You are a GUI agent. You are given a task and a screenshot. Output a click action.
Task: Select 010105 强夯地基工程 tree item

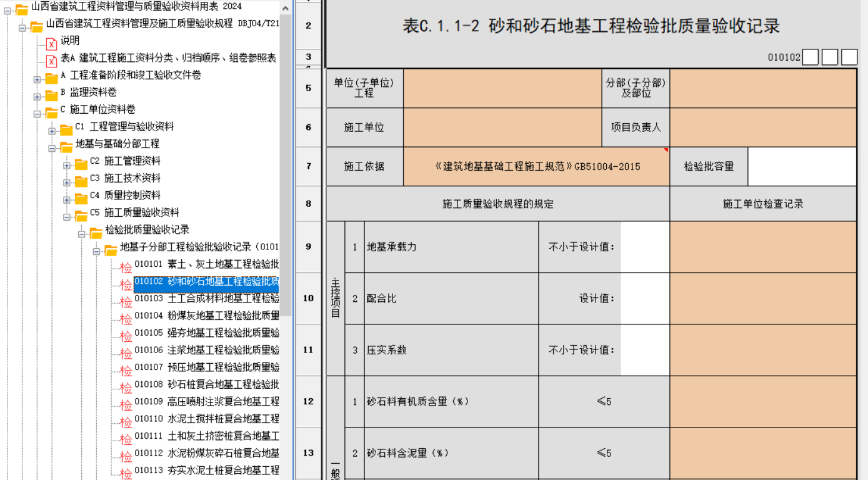[206, 332]
